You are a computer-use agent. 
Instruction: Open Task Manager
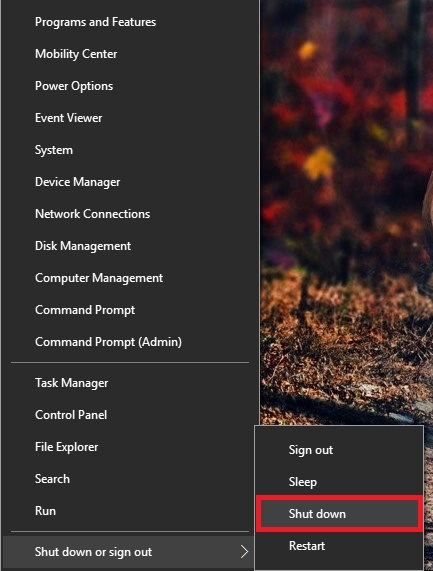point(129,383)
